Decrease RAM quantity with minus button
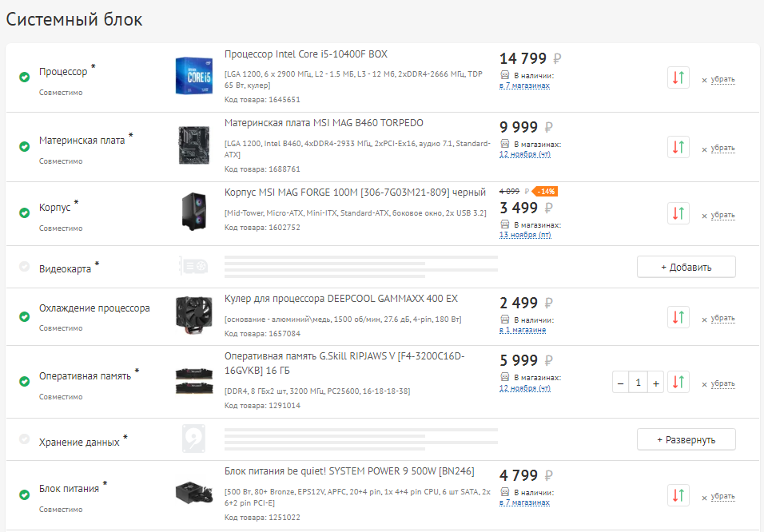 coord(621,383)
